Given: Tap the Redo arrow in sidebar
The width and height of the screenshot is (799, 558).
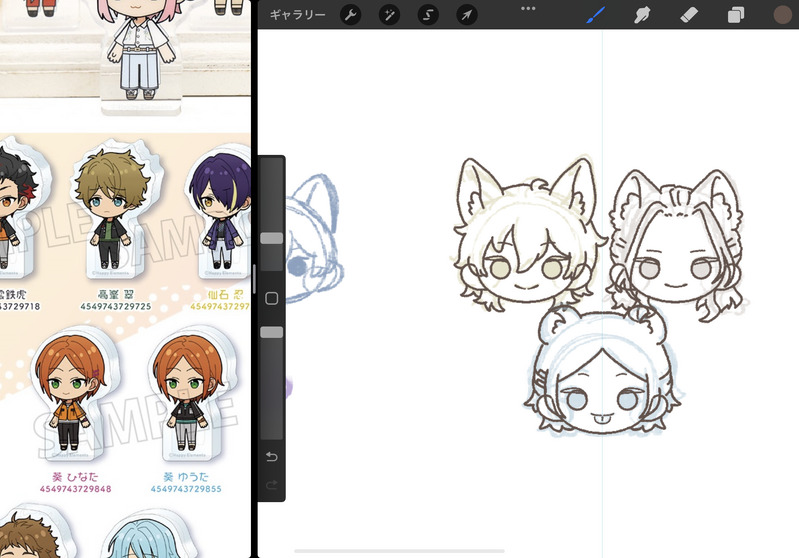Looking at the screenshot, I should 272,485.
